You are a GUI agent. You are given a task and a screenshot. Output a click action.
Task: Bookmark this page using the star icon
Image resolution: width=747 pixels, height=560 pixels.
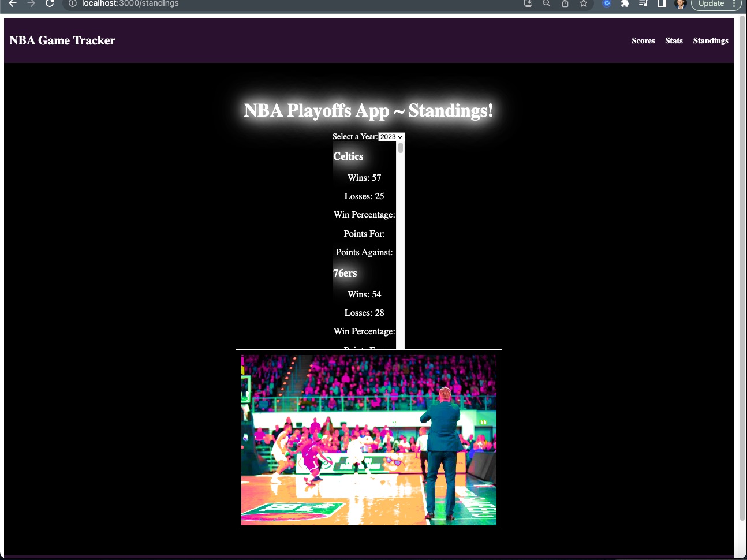pos(583,3)
